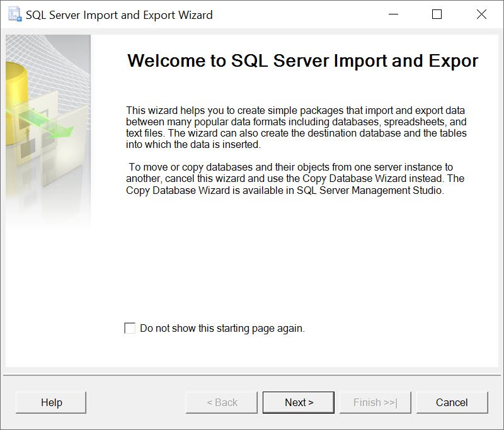The height and width of the screenshot is (430, 504).
Task: Click the wizard icon in the title bar
Action: (14, 14)
